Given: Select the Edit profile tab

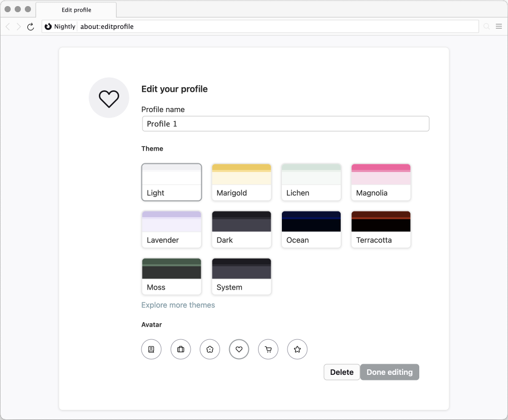Looking at the screenshot, I should [76, 10].
